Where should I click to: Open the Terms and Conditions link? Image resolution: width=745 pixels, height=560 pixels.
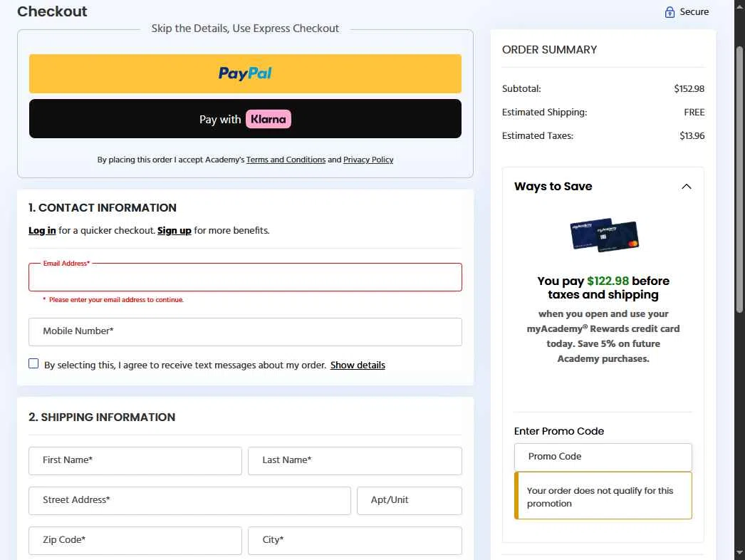[286, 160]
